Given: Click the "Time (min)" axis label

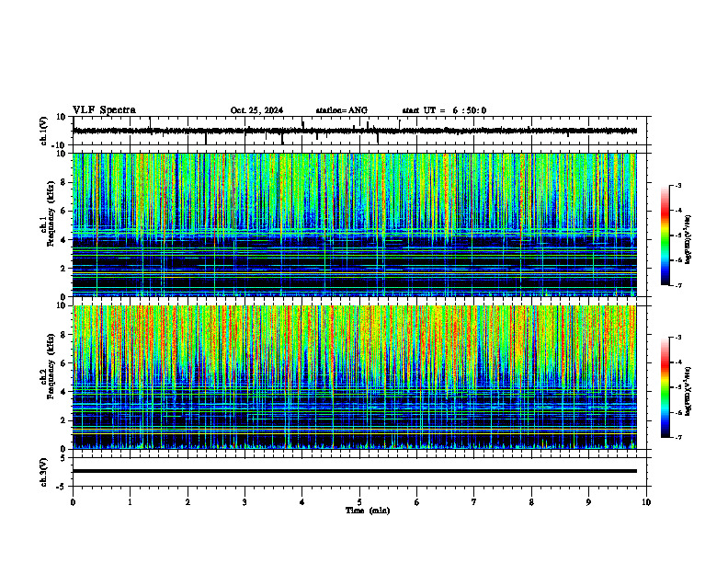Looking at the screenshot, I should (x=368, y=511).
